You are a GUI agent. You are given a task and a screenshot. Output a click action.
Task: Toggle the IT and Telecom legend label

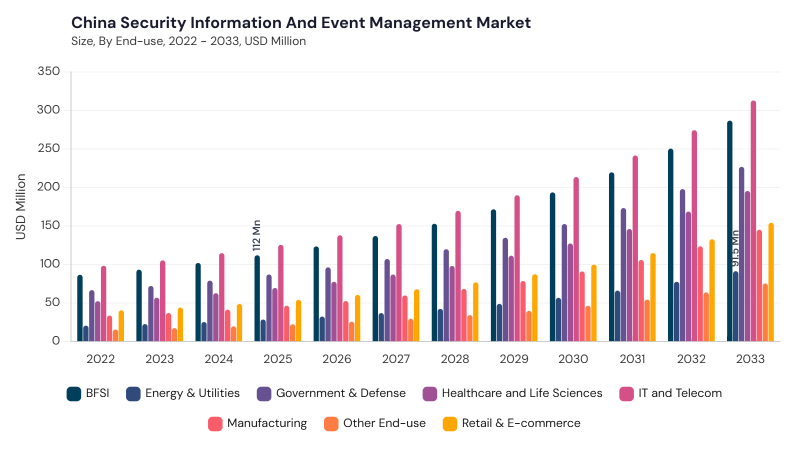click(x=680, y=393)
